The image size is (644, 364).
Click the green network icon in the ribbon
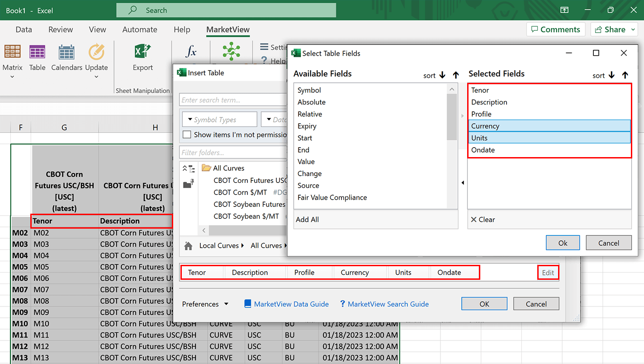point(231,51)
